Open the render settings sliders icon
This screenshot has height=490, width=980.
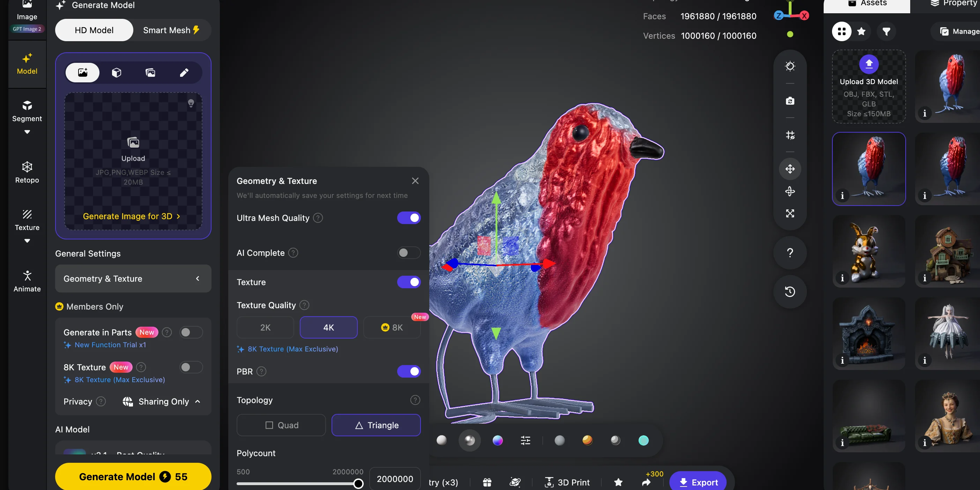click(x=525, y=440)
